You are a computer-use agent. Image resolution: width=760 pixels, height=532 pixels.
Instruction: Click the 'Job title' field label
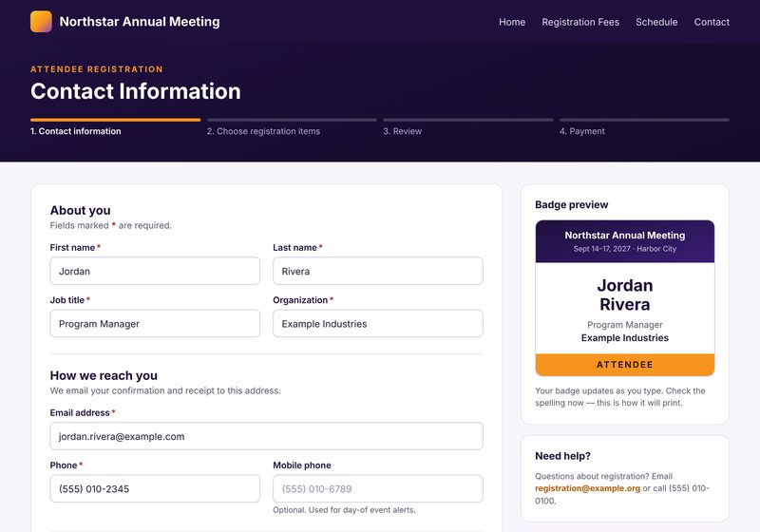66,300
